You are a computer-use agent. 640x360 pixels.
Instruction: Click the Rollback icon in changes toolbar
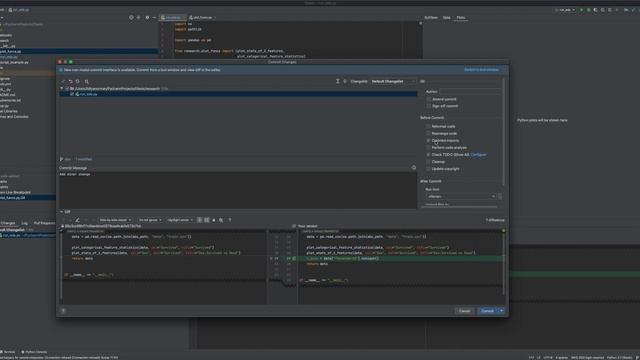pos(70,82)
